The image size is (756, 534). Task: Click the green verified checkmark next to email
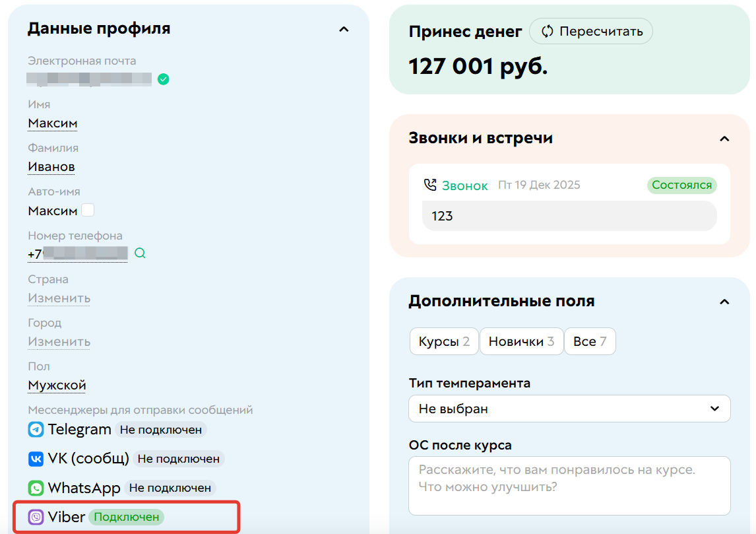tap(162, 79)
